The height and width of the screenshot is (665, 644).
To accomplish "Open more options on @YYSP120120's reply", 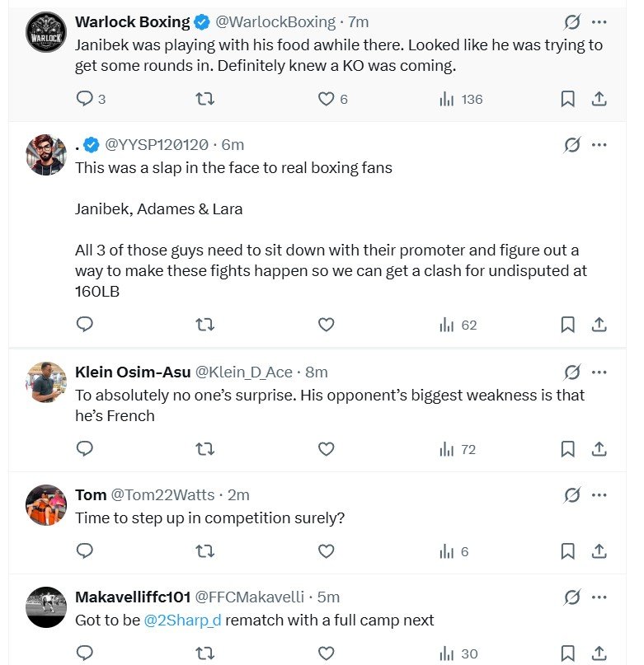I will point(599,145).
